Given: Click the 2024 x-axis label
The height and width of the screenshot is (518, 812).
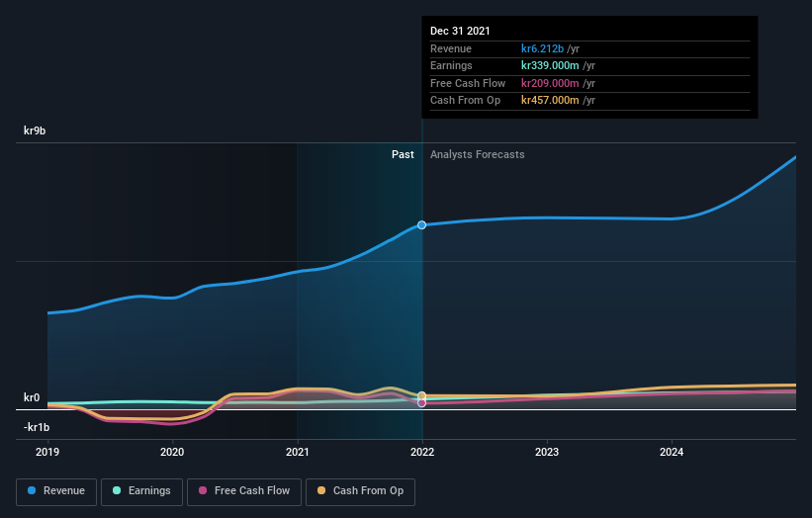Looking at the screenshot, I should (672, 453).
